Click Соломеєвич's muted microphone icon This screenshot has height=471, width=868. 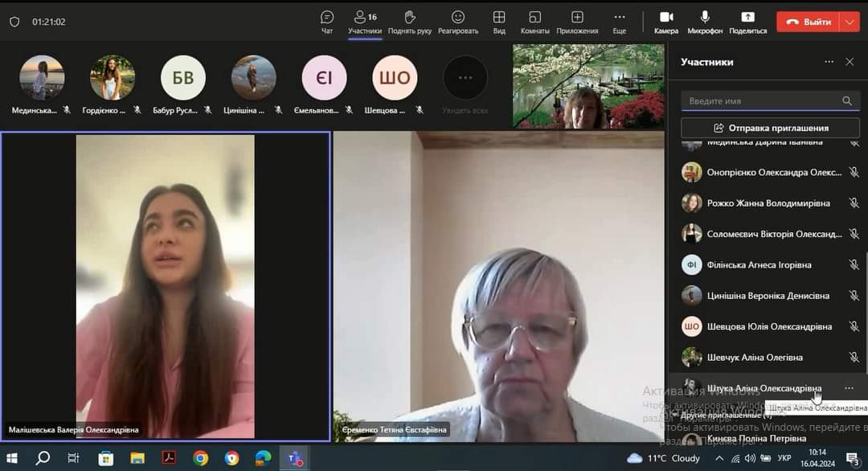[x=854, y=234]
